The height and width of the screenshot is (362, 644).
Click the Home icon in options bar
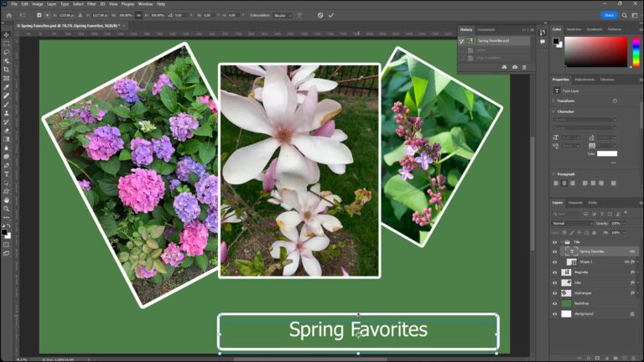coord(9,15)
